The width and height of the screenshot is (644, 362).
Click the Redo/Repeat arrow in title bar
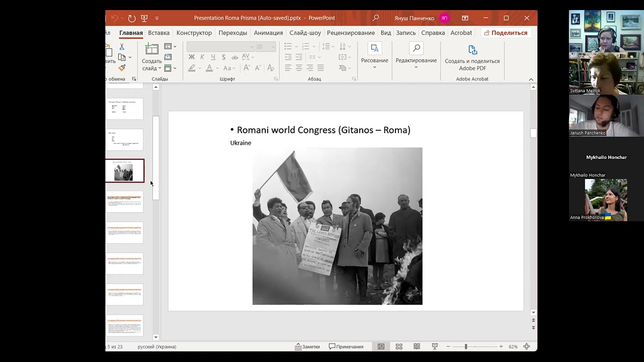(x=131, y=18)
